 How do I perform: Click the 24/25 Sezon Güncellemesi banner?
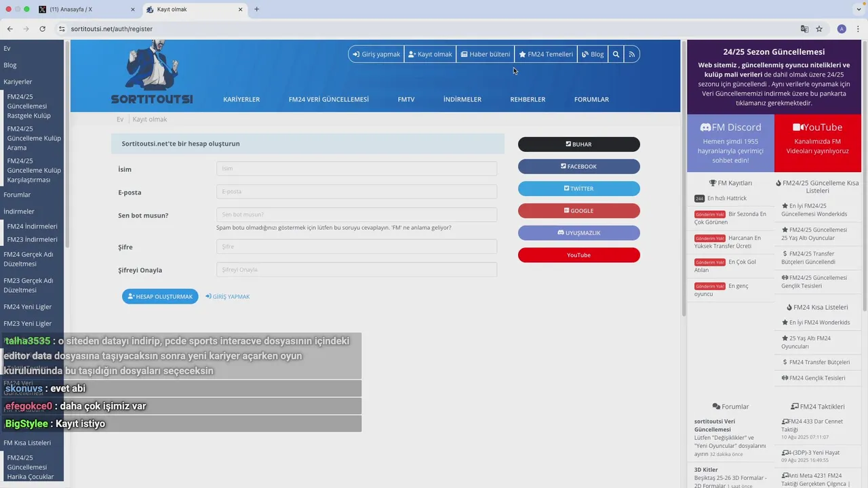pos(774,77)
